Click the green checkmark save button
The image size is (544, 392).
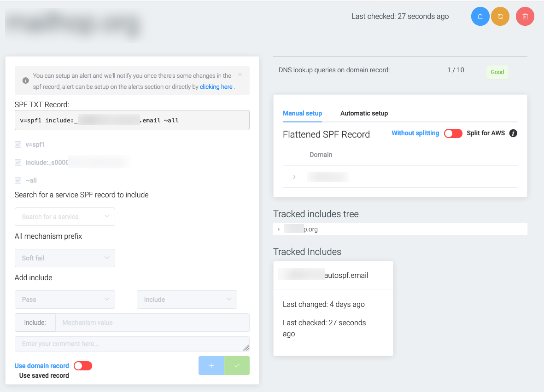237,366
